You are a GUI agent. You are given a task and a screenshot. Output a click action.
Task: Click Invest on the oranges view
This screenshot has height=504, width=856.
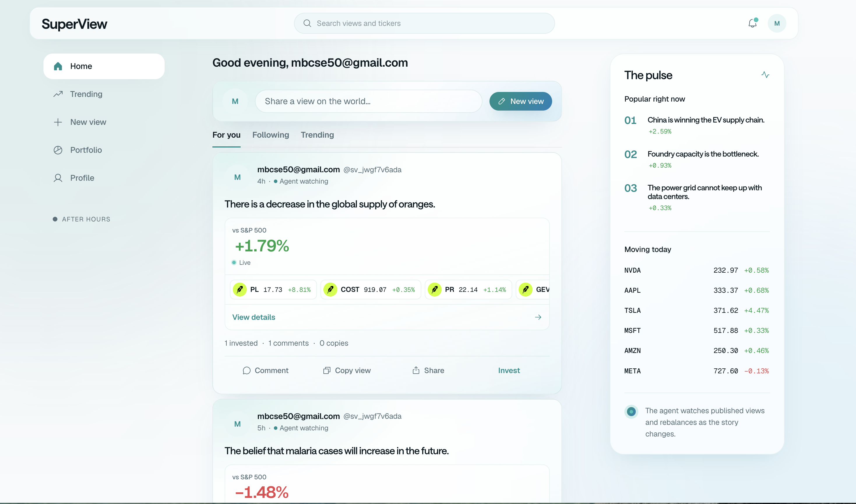[509, 370]
